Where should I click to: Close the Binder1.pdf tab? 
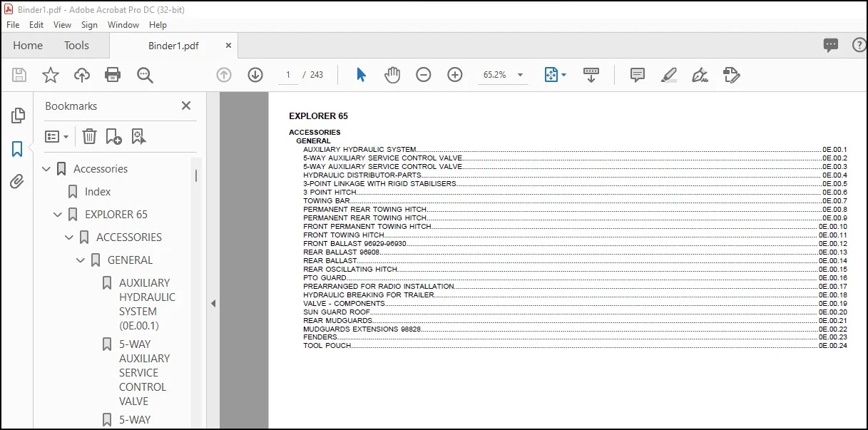(229, 45)
